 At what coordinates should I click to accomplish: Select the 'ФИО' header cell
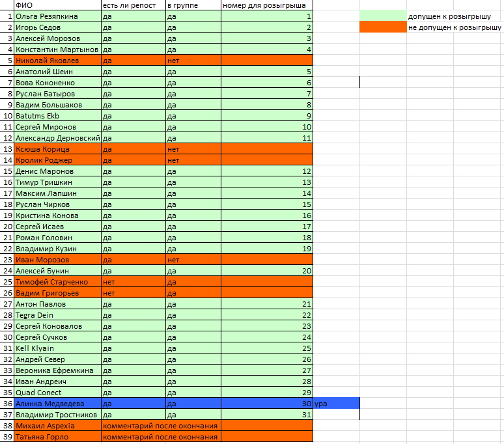[x=57, y=5]
